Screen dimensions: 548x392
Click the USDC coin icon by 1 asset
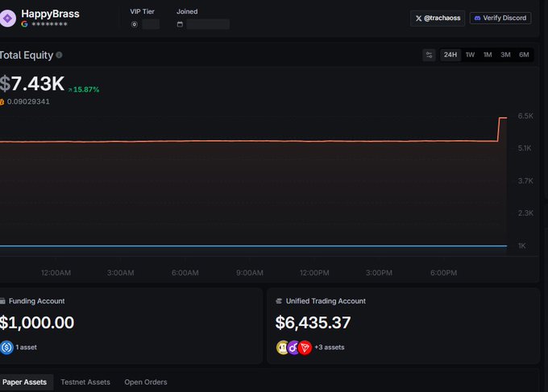[x=6, y=347]
